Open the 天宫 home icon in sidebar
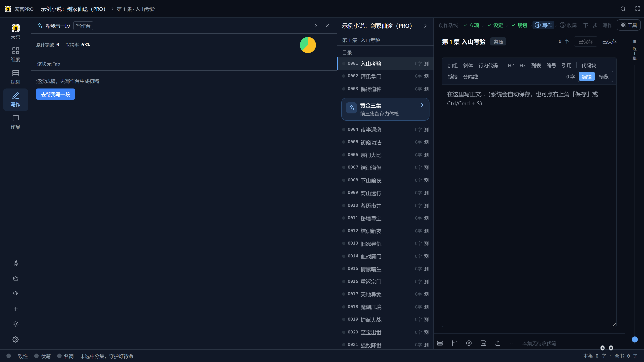The width and height of the screenshot is (644, 362). (x=15, y=32)
